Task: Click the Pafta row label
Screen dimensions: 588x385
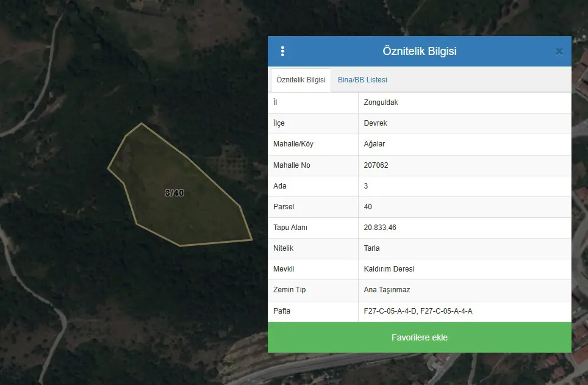Action: [x=282, y=311]
